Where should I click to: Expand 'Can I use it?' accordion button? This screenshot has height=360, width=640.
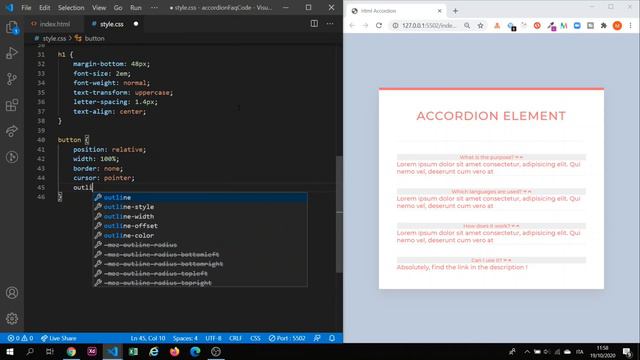tap(491, 260)
